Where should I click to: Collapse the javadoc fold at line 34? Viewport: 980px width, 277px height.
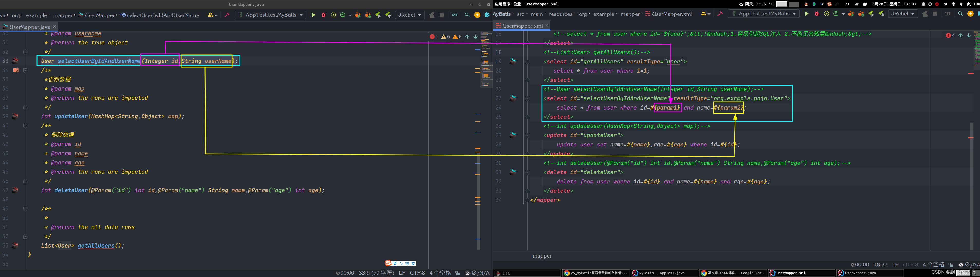click(x=25, y=70)
